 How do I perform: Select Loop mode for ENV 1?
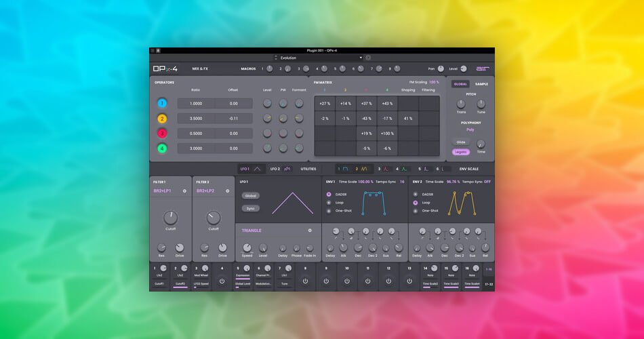(x=329, y=203)
